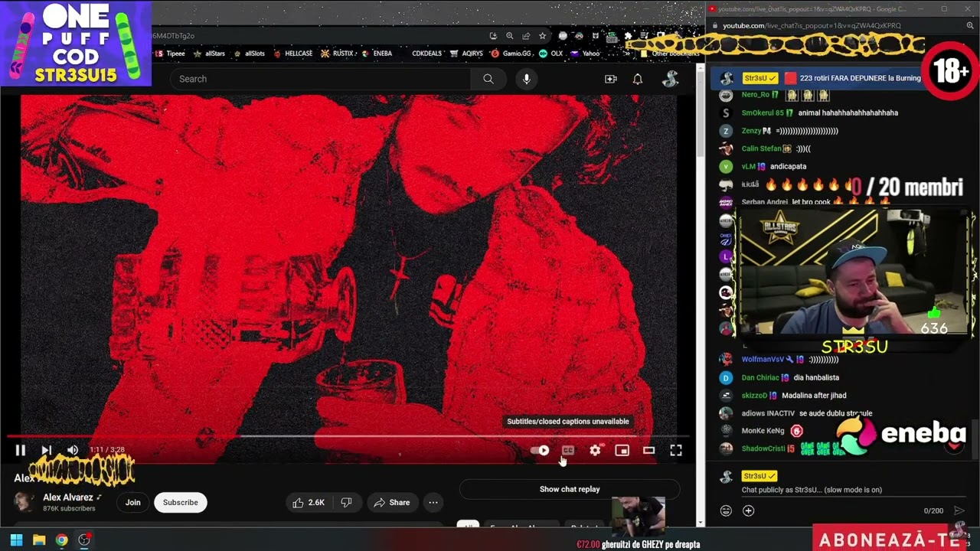The width and height of the screenshot is (980, 551).
Task: Open the browser zoom control
Action: pos(510,36)
